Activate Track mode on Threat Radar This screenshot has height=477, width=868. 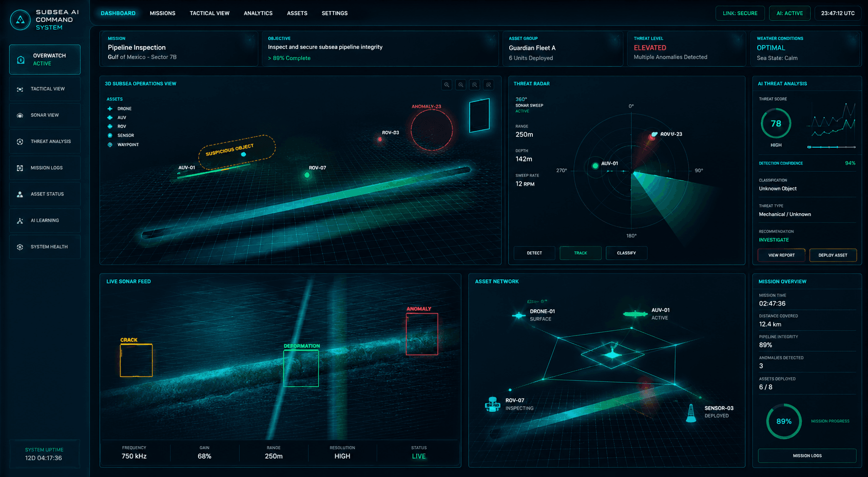(581, 253)
